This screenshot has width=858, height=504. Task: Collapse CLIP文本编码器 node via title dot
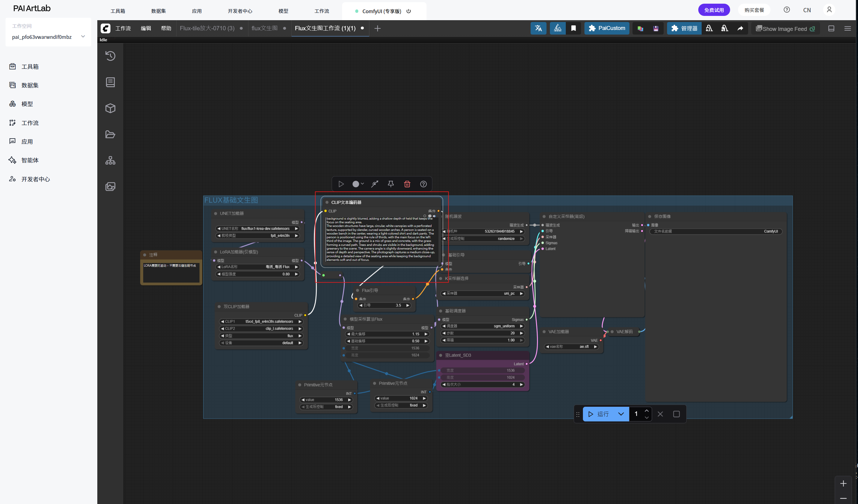point(327,202)
